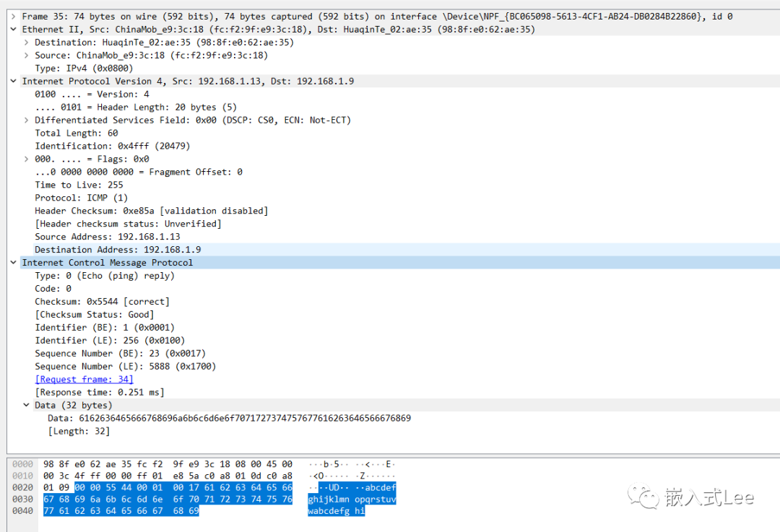Viewport: 780px width, 532px height.
Task: Collapse the Data (32 bytes) node
Action: click(x=27, y=405)
